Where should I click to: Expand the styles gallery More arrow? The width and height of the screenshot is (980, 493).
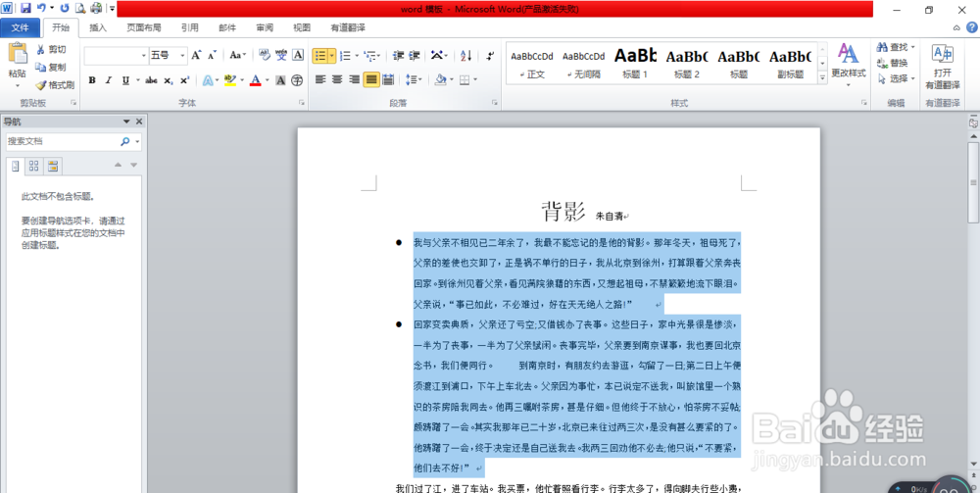tap(822, 76)
